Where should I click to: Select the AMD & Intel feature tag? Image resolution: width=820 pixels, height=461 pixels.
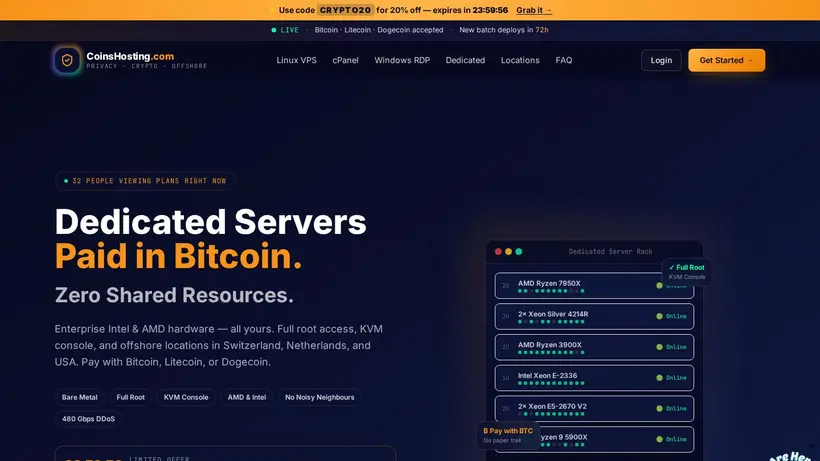[x=247, y=397]
